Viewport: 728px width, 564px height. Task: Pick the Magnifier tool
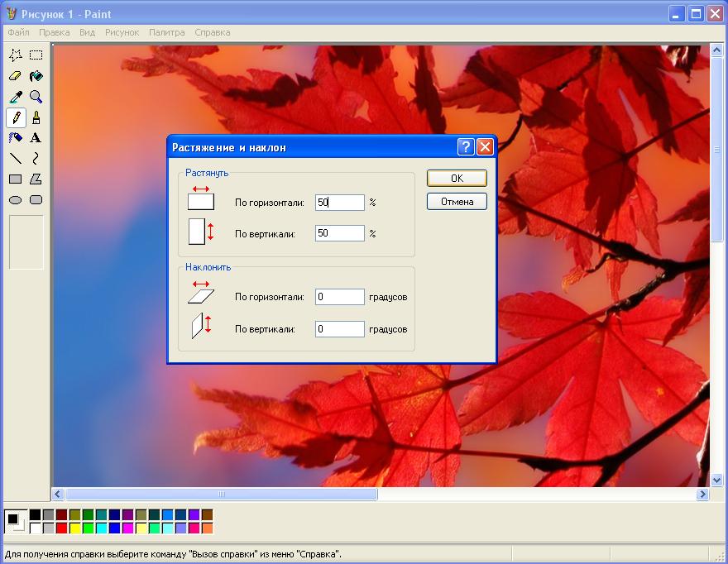[36, 97]
